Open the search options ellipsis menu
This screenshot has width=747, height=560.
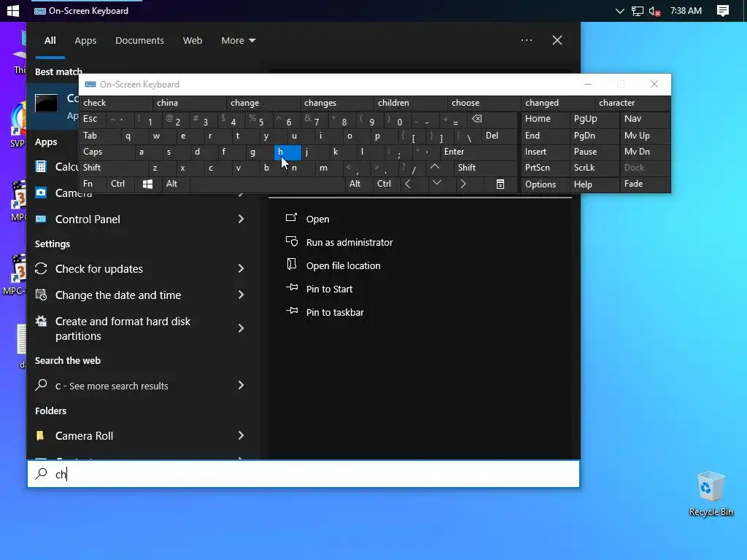(x=527, y=40)
